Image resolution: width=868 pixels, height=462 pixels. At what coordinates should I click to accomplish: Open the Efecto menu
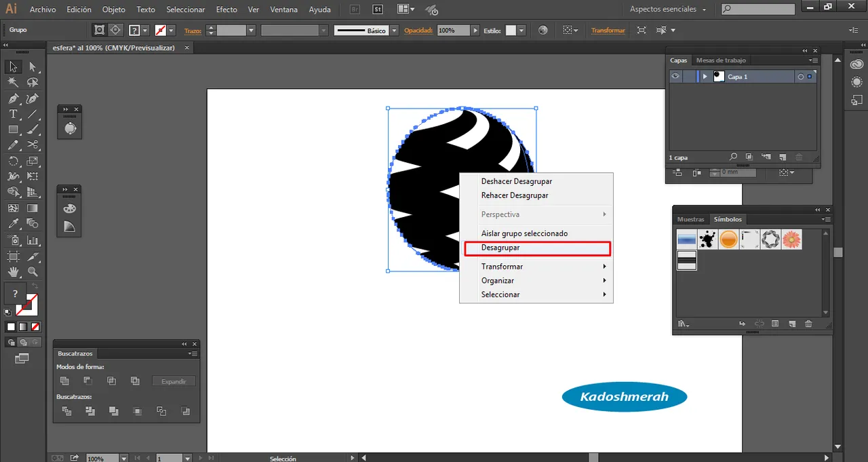[x=226, y=9]
